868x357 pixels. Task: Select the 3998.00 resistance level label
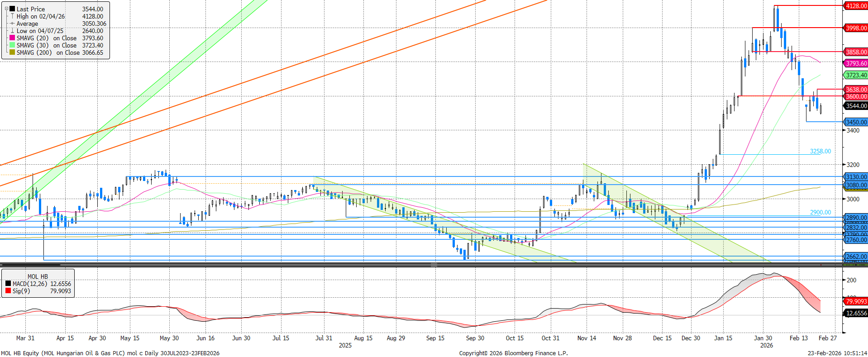coord(856,28)
